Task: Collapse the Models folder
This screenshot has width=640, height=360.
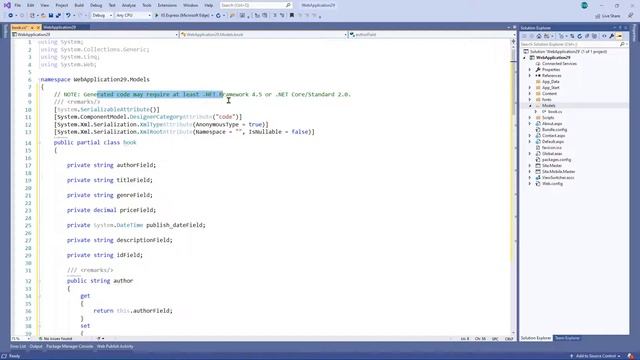Action: 530,106
